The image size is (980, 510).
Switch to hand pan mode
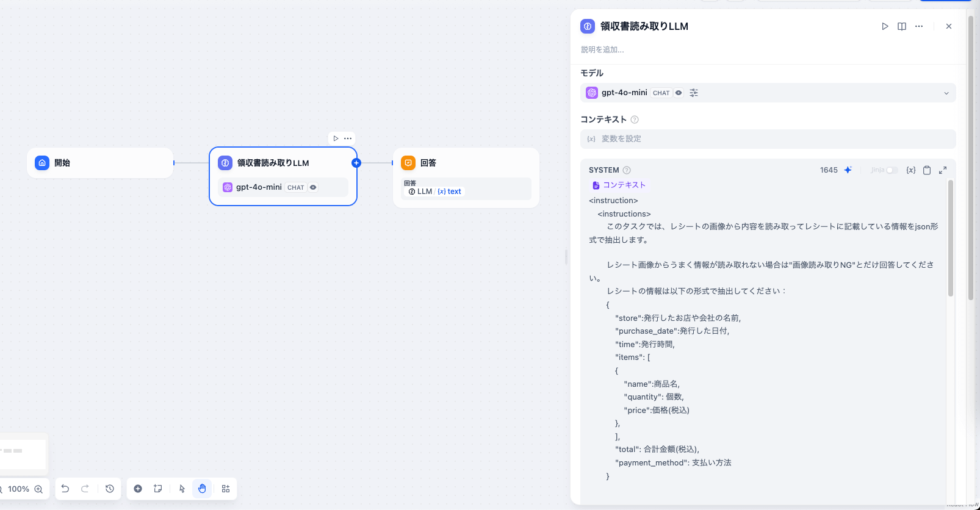(x=202, y=489)
